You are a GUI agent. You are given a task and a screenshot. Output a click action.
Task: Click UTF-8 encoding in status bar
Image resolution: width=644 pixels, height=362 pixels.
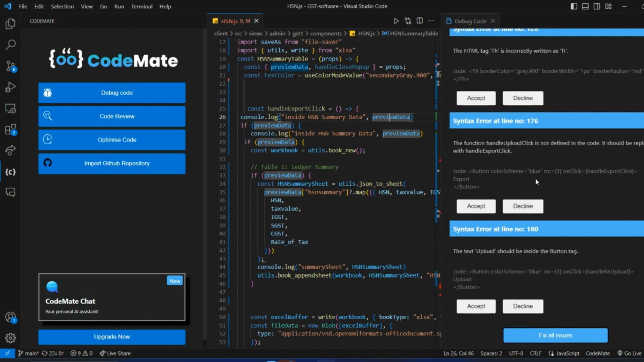(x=516, y=353)
